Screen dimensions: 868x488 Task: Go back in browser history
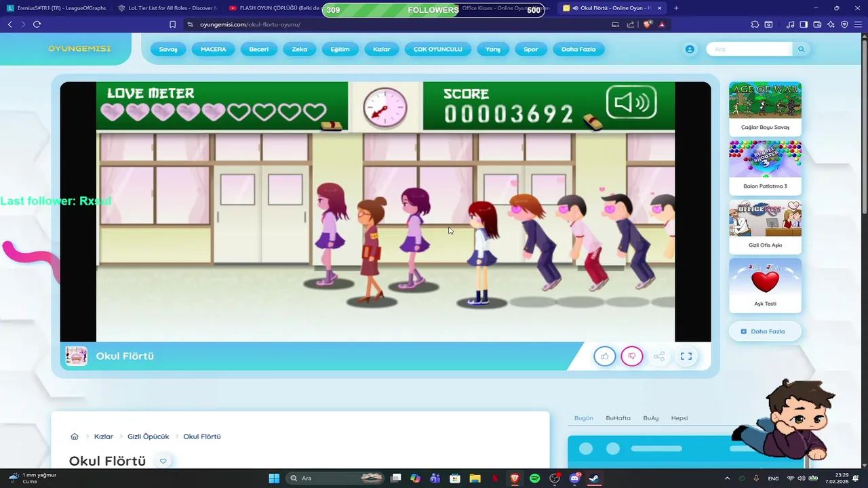click(x=9, y=24)
